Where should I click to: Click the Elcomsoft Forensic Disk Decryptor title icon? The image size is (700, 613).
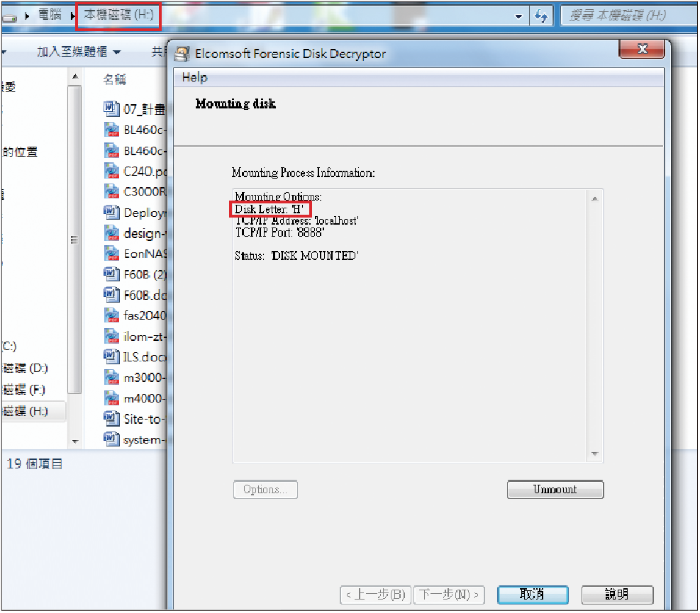point(182,54)
